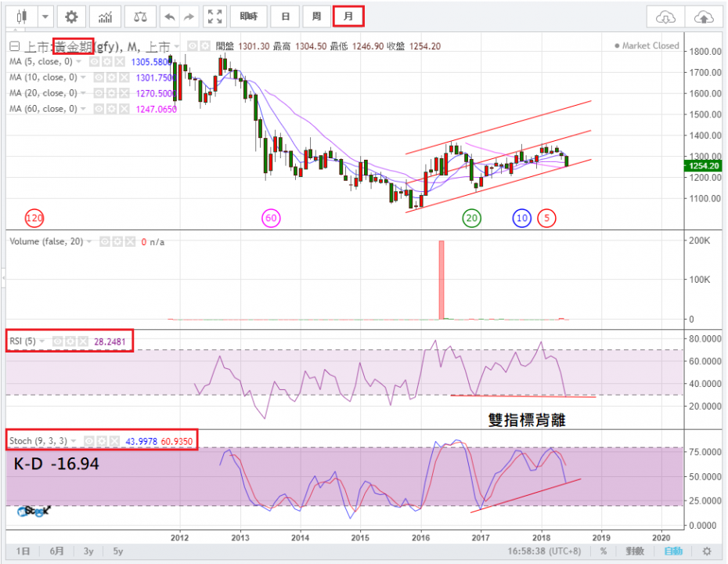The width and height of the screenshot is (728, 564).
Task: Open the indicators icon in toolbar
Action: (x=106, y=17)
